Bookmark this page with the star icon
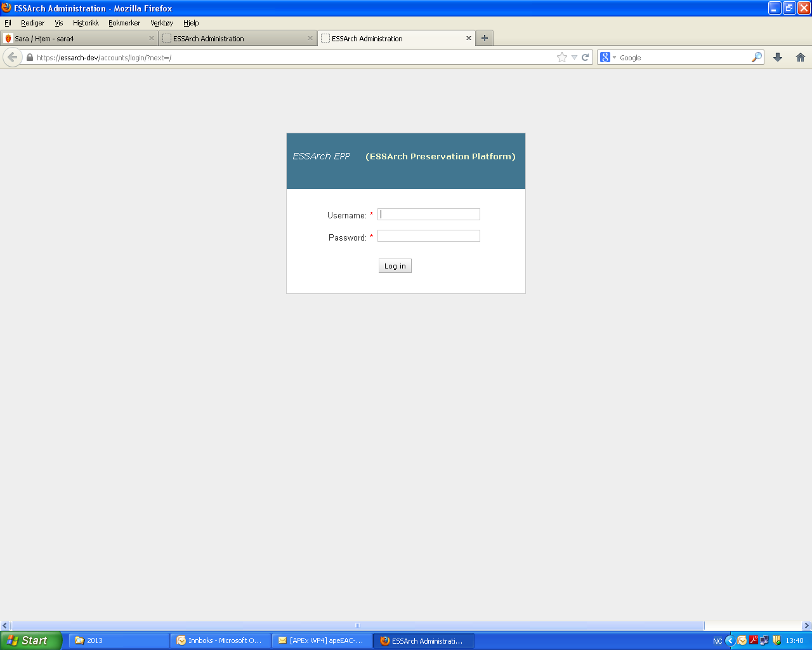The height and width of the screenshot is (650, 812). [x=562, y=57]
